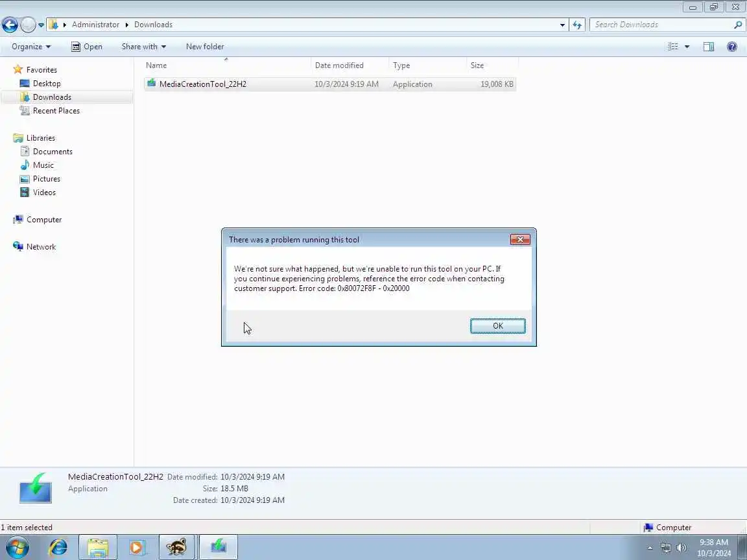Switch to Media Creation Tool taskbar button
747x560 pixels.
click(218, 547)
